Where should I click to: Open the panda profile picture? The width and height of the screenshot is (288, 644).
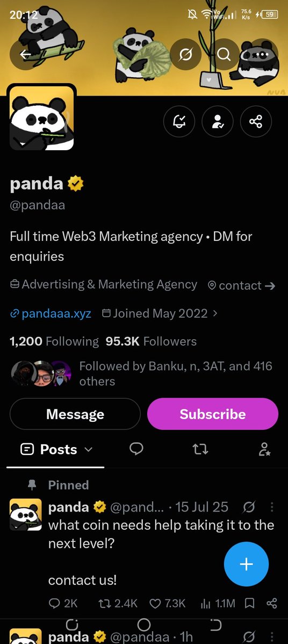coord(41,118)
